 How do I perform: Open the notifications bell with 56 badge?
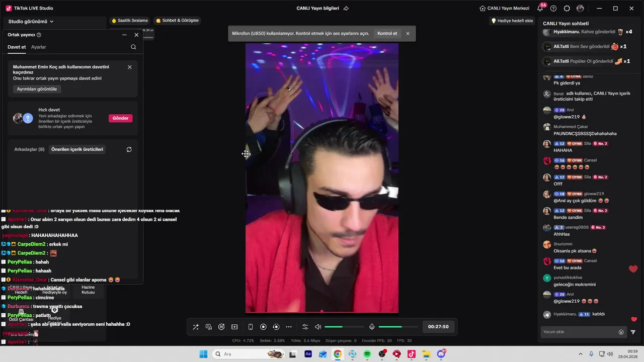[540, 8]
